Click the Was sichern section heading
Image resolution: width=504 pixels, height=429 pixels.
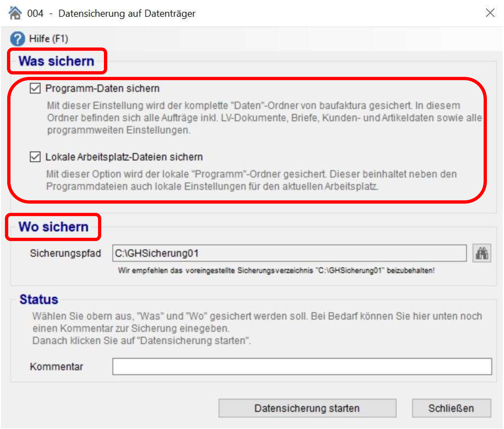(x=57, y=61)
